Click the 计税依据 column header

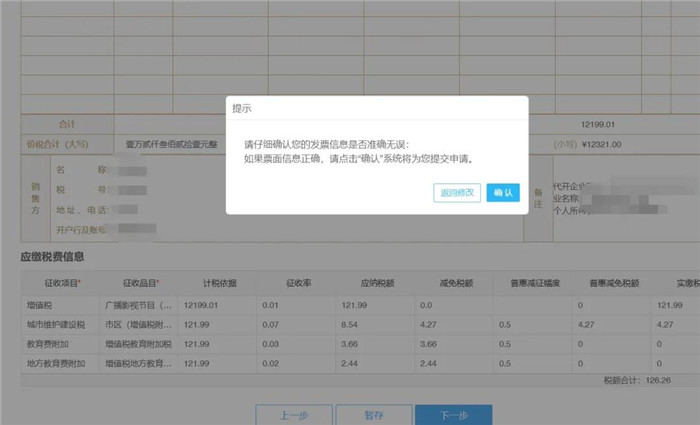[x=219, y=284]
